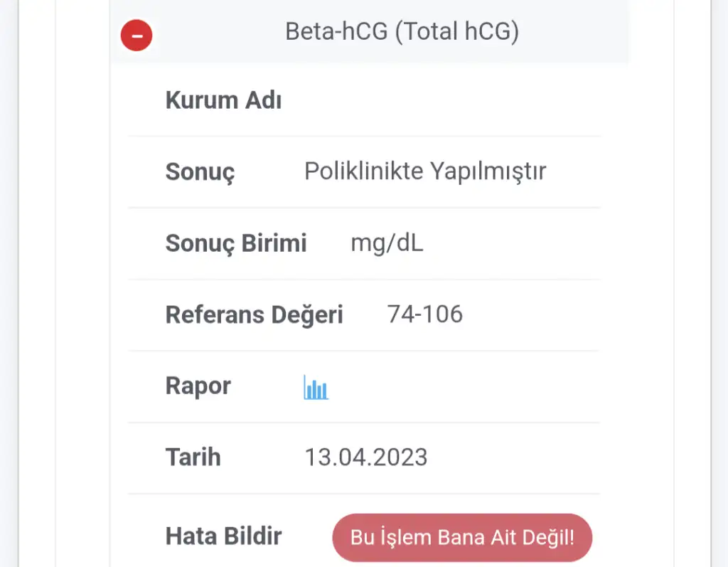Screen dimensions: 728x567
Task: Select the "Poliklinikte Yapılmıştır" result text
Action: (x=425, y=171)
